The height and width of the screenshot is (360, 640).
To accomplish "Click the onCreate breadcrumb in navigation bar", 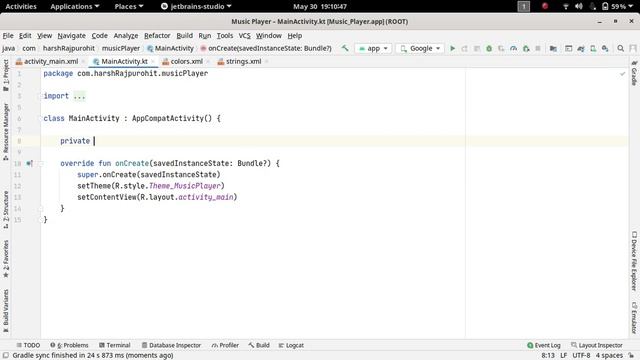I will pos(266,48).
